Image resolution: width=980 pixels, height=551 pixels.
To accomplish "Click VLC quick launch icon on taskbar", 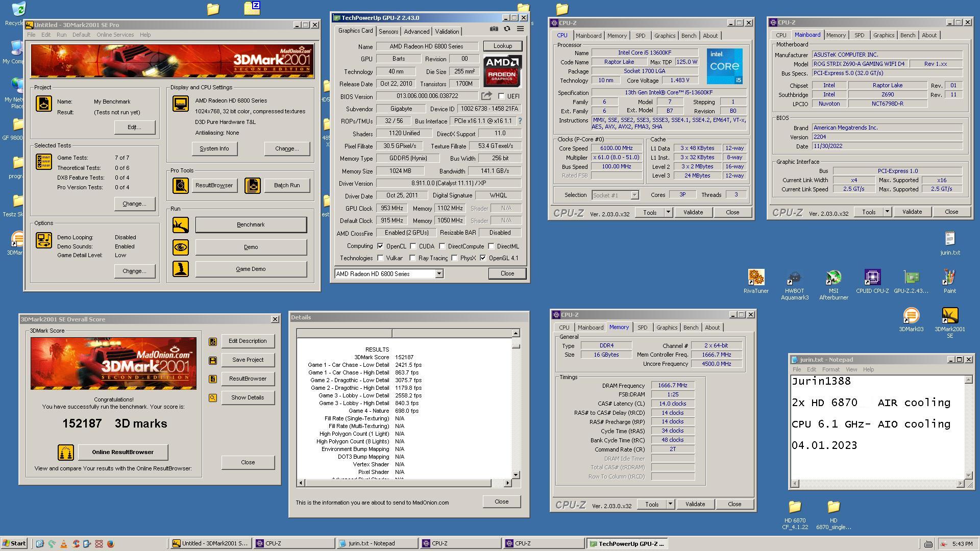I will pos(64,544).
